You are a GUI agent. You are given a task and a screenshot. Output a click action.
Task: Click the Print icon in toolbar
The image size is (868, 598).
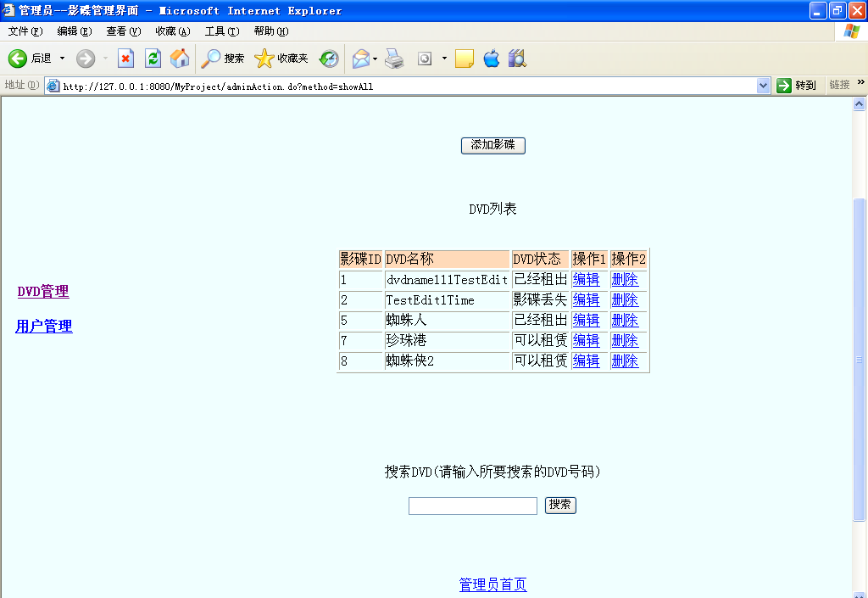coord(394,59)
